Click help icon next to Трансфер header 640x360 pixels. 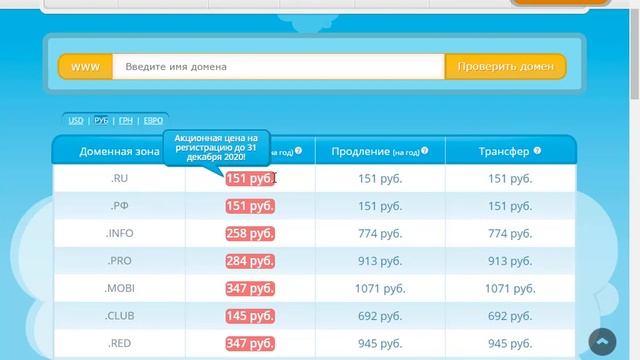click(x=537, y=151)
